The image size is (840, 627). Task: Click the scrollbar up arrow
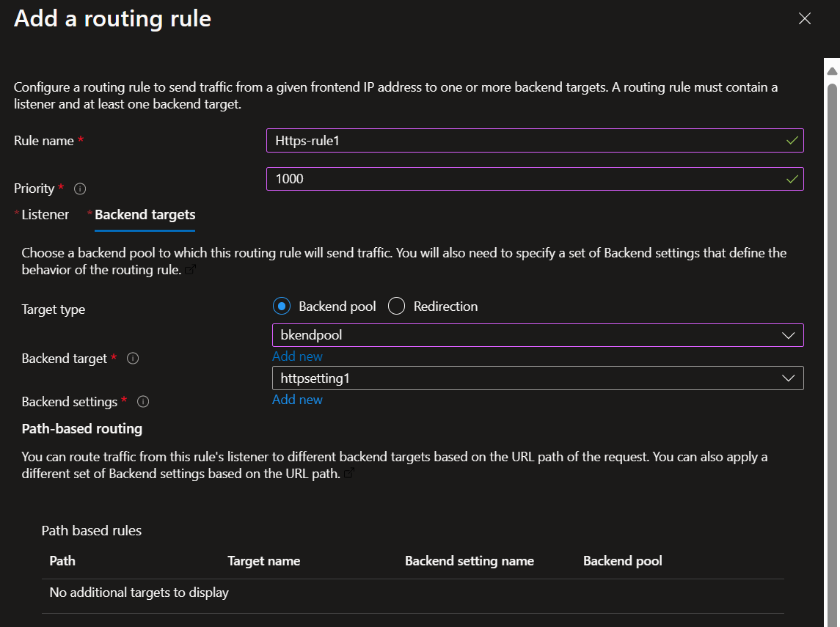[x=833, y=70]
